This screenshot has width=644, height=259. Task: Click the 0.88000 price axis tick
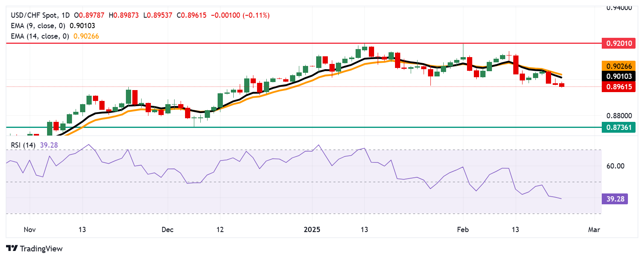pyautogui.click(x=619, y=116)
